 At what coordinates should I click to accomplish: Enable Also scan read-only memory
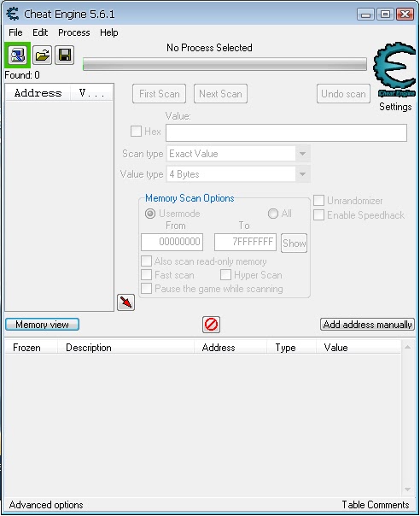coord(146,261)
